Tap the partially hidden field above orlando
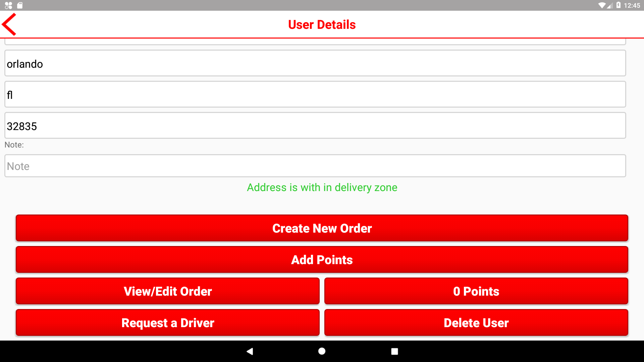644x362 pixels. click(x=315, y=42)
